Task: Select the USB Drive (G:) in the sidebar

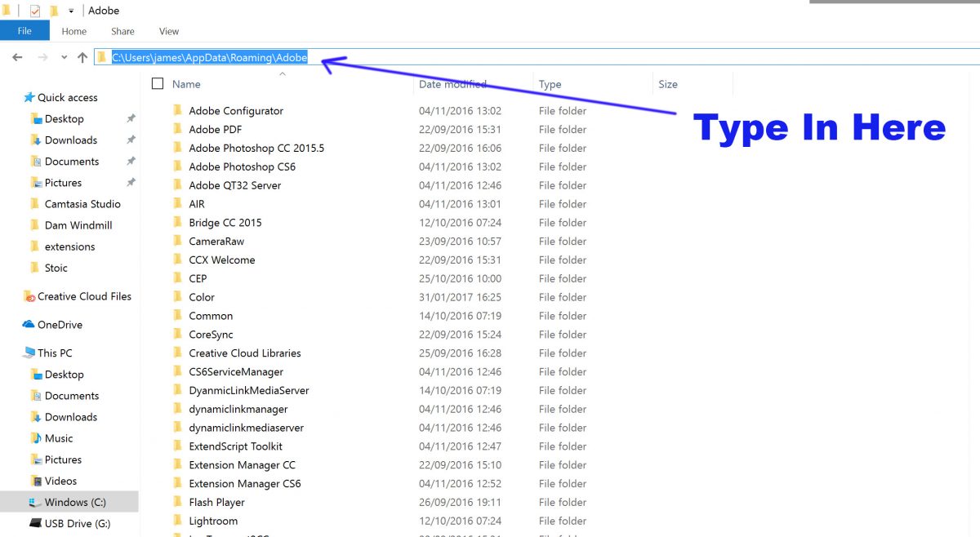Action: [74, 523]
